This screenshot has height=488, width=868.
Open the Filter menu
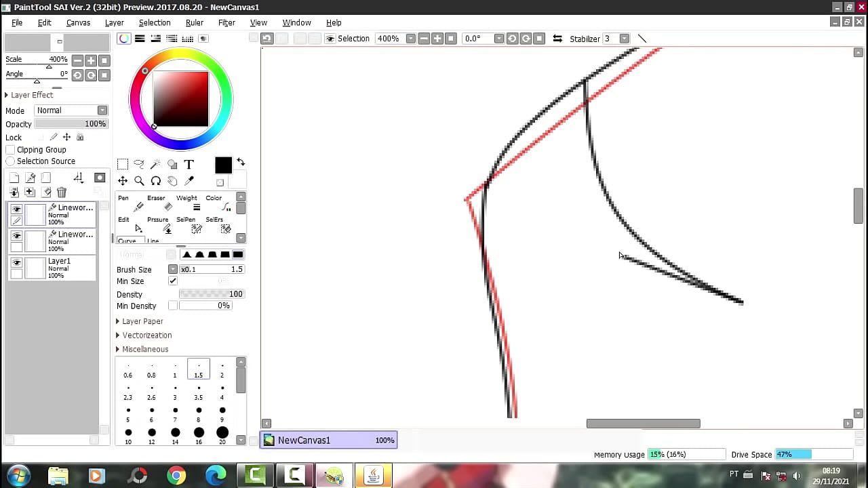click(x=226, y=22)
